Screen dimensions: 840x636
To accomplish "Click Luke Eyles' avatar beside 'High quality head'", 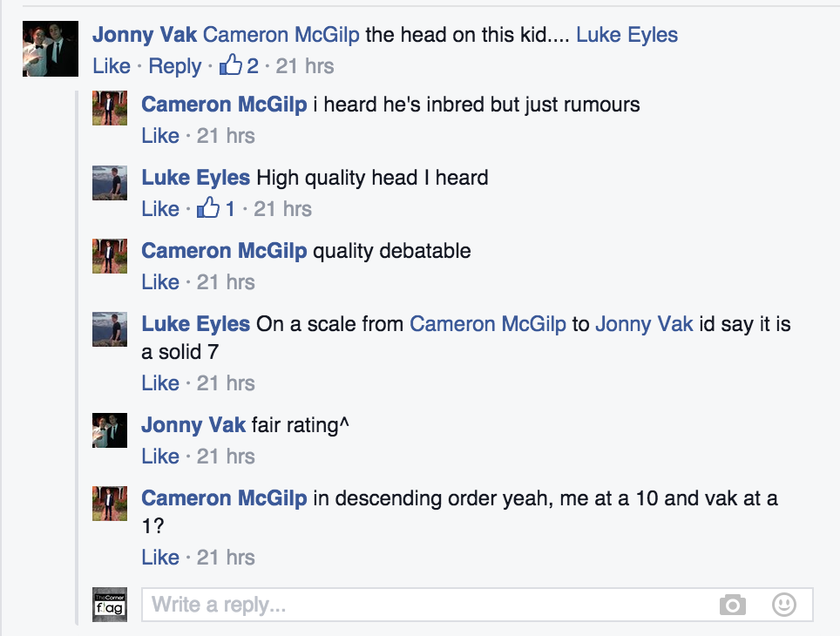I will pos(110,181).
